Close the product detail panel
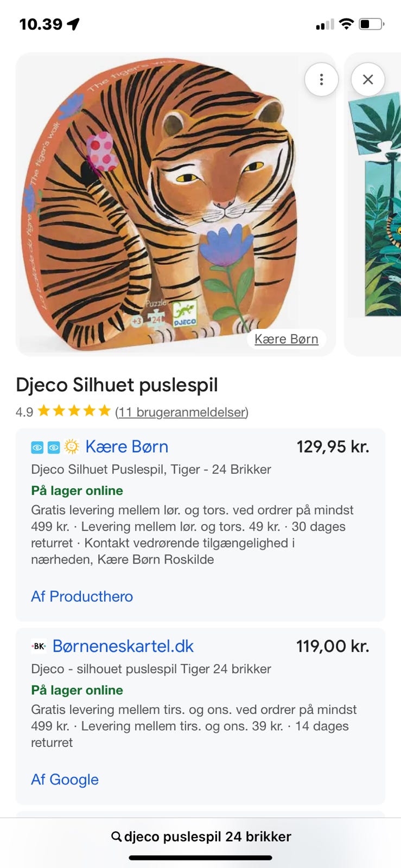Screen dimensions: 401x868 [x=368, y=80]
